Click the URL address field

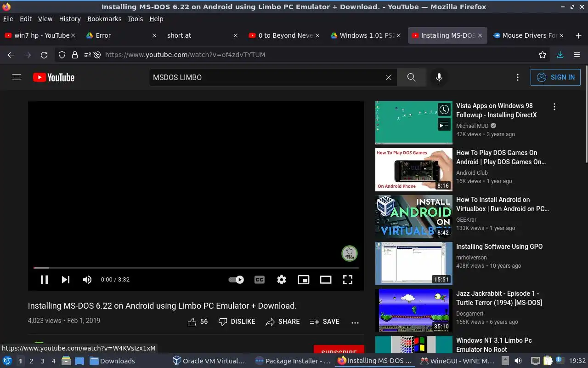coord(303,55)
